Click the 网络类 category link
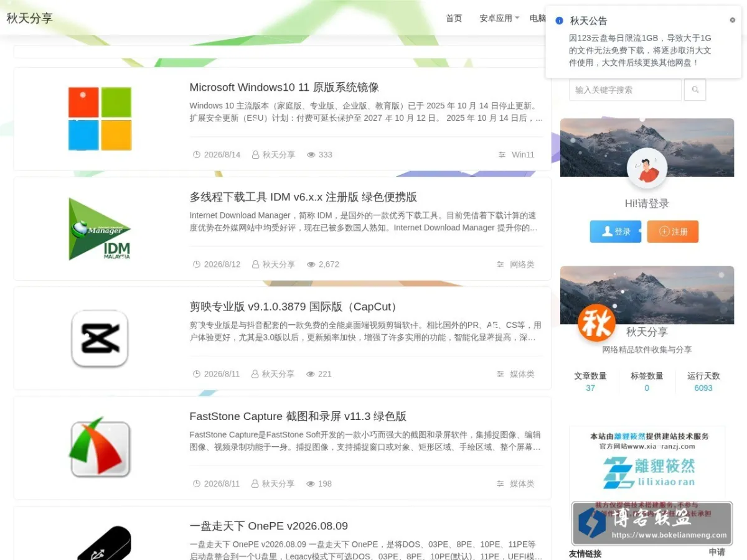747x560 pixels. 522,264
